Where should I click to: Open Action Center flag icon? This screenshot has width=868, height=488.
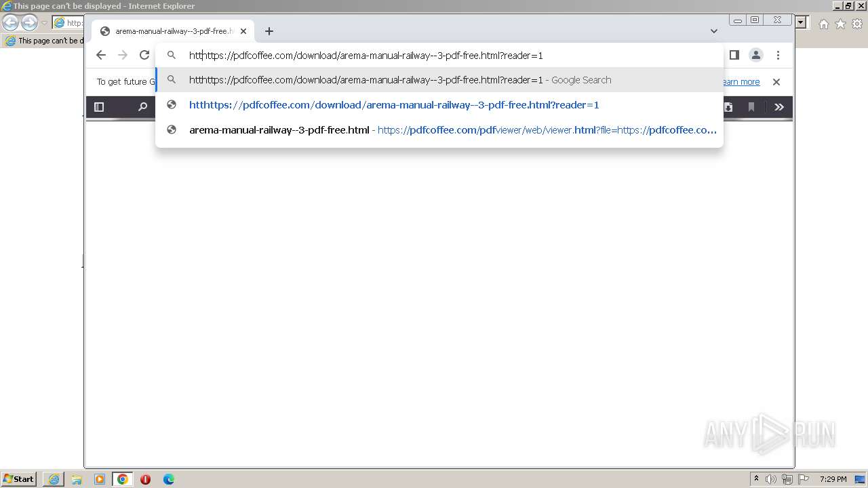[x=804, y=479]
